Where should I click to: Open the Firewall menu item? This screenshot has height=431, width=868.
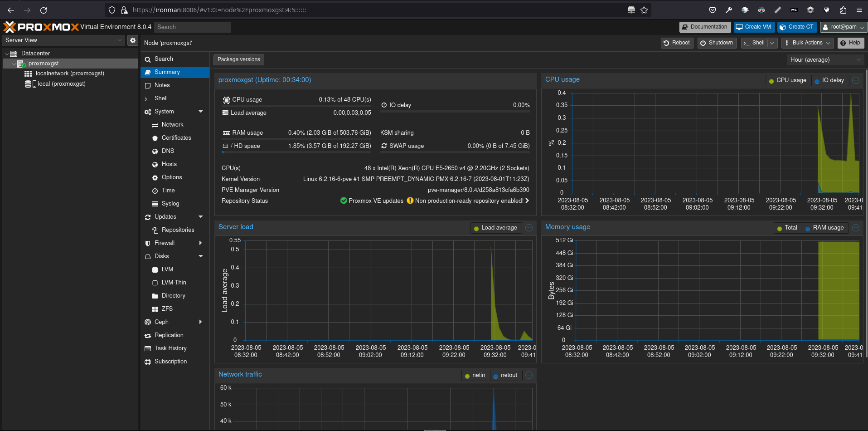pyautogui.click(x=164, y=243)
